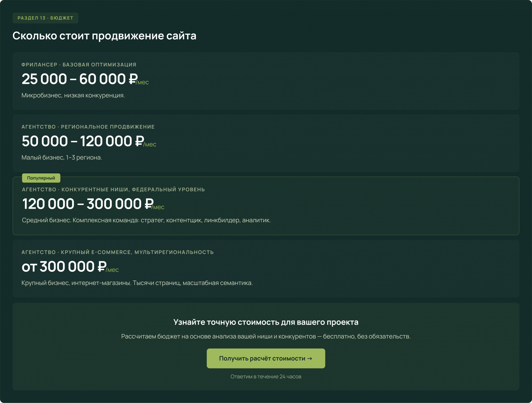Select the federal-level agency card «120 000 – 300 000 ₽»
Image resolution: width=532 pixels, height=403 pixels.
[266, 205]
